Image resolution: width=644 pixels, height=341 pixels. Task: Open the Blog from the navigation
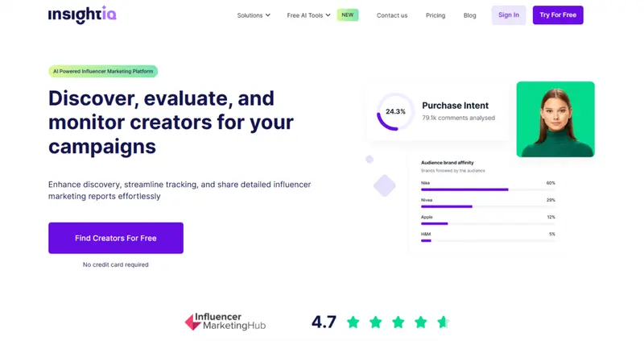coord(470,15)
